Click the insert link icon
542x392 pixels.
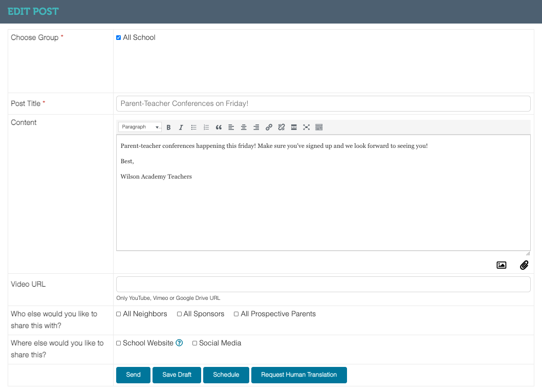click(269, 127)
